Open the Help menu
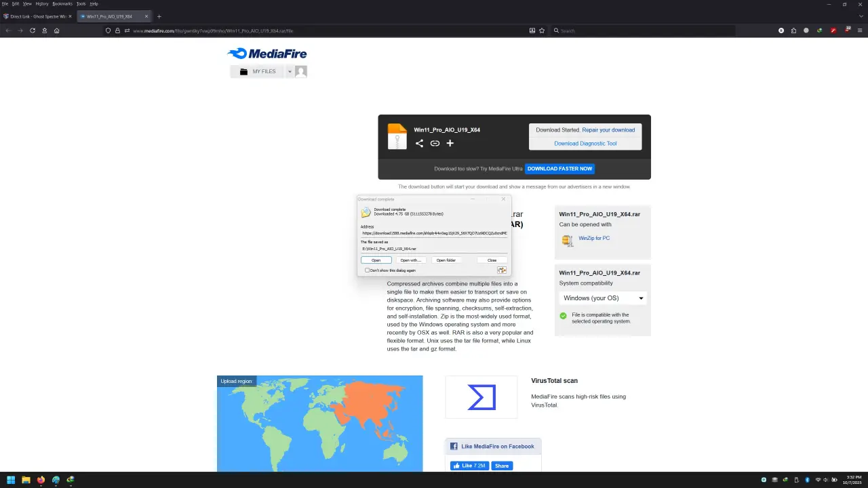868x488 pixels. coord(94,3)
